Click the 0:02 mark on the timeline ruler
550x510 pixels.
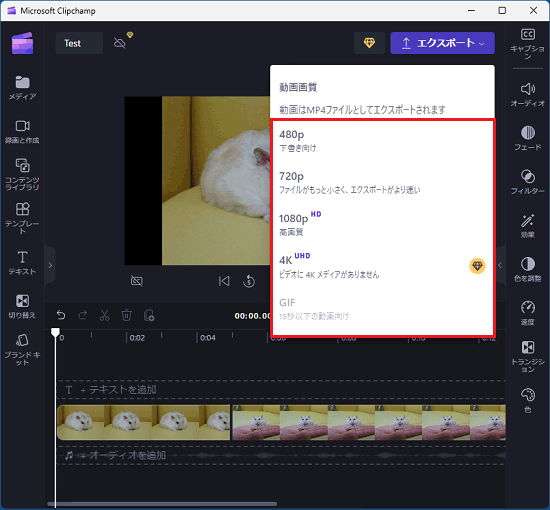(x=137, y=338)
